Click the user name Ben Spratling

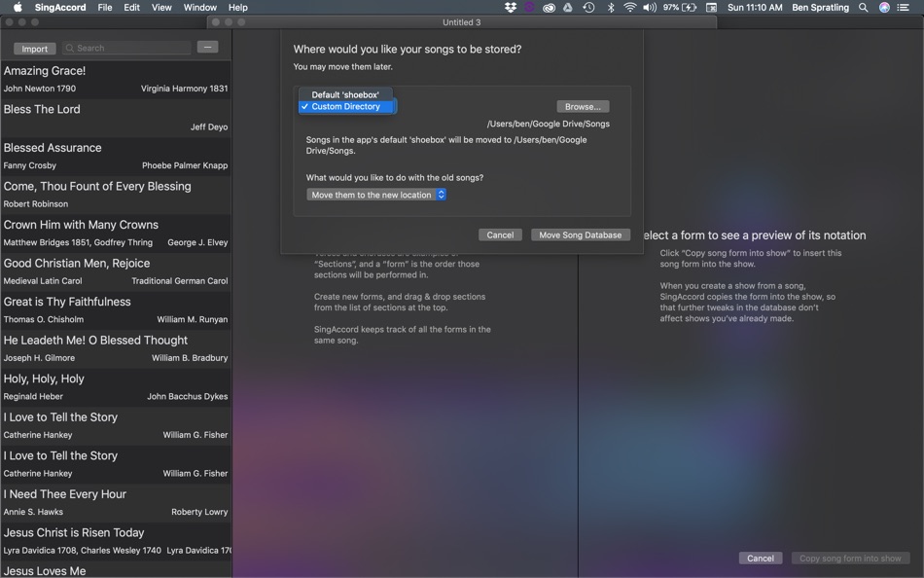(820, 7)
